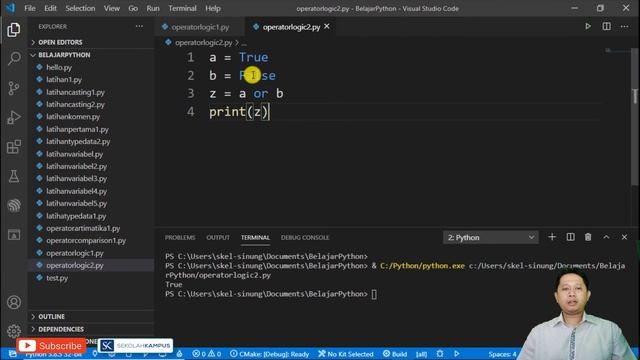Click the CMake debug bug icon
Image resolution: width=640 pixels, height=360 pixels.
click(440, 354)
